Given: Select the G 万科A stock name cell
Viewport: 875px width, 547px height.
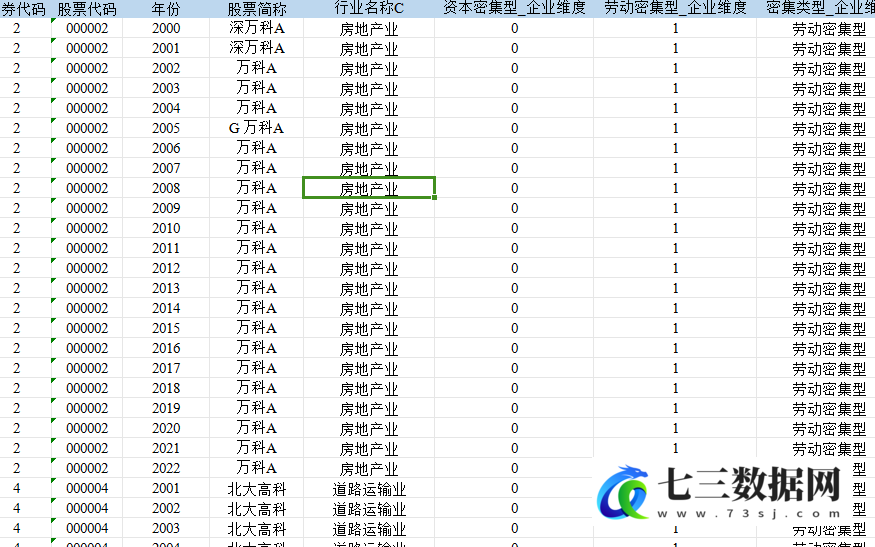Looking at the screenshot, I should point(257,128).
